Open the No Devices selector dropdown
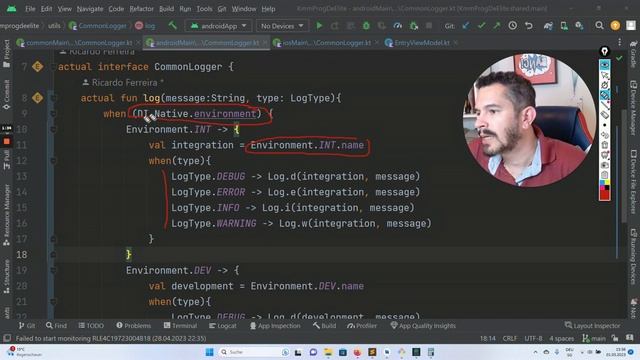 [282, 26]
